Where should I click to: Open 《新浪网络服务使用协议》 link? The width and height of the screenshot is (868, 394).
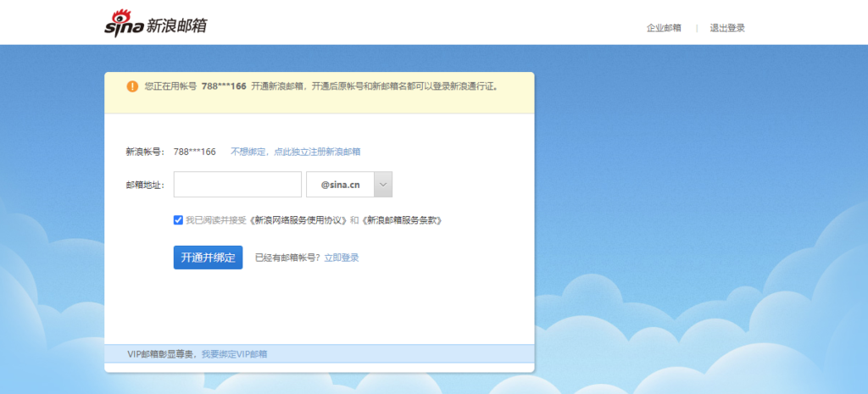click(298, 220)
